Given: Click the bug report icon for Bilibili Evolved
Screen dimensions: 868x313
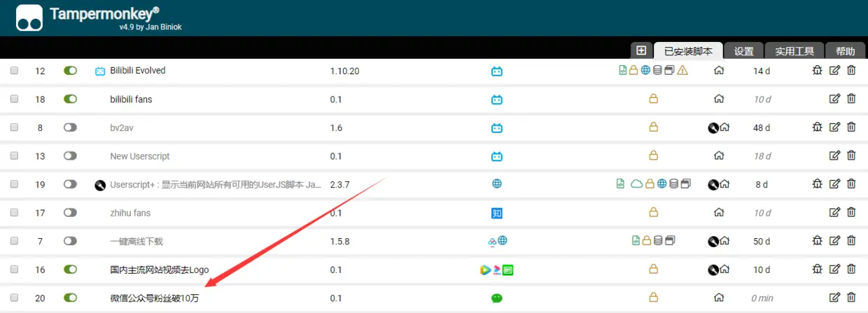Looking at the screenshot, I should tap(817, 70).
